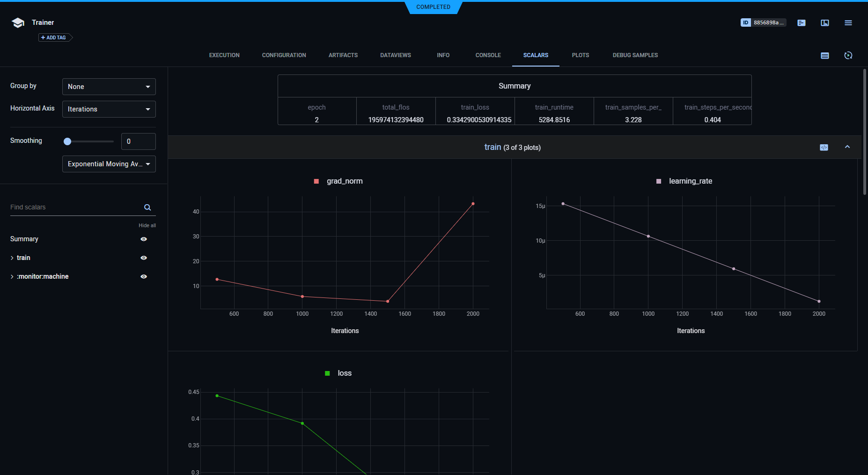This screenshot has height=475, width=868.
Task: Toggle visibility of :monitor:machine metrics
Action: (144, 276)
